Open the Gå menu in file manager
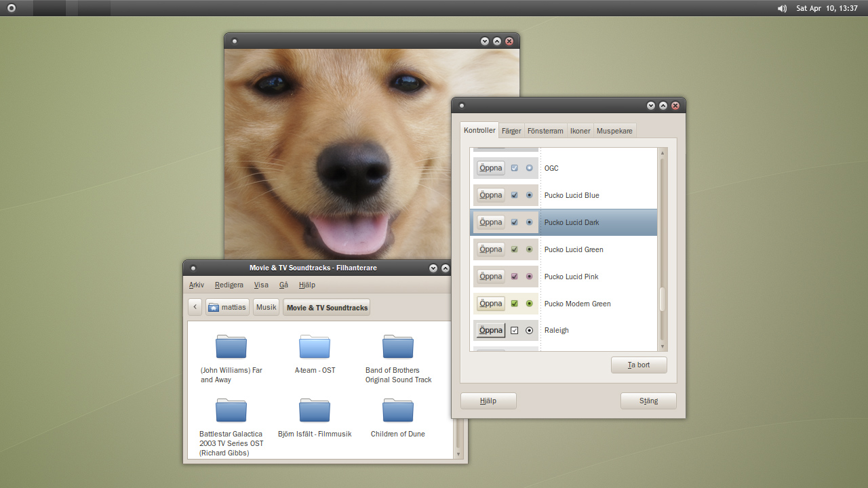868x488 pixels. pos(284,285)
